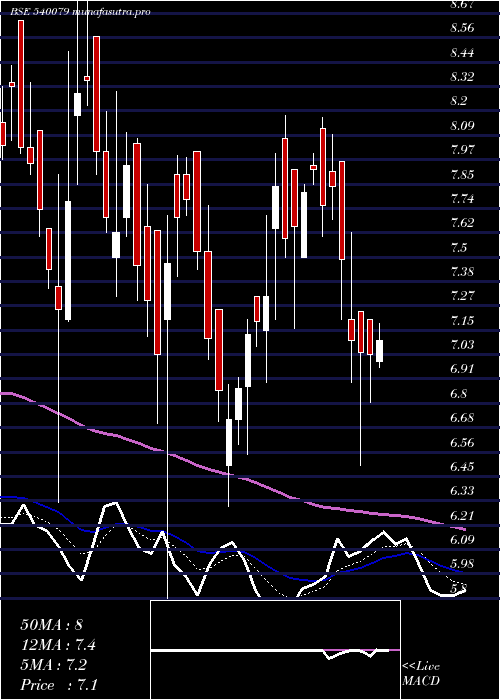Click the 6.09 price axis label
The height and width of the screenshot is (700, 500).
pyautogui.click(x=462, y=540)
